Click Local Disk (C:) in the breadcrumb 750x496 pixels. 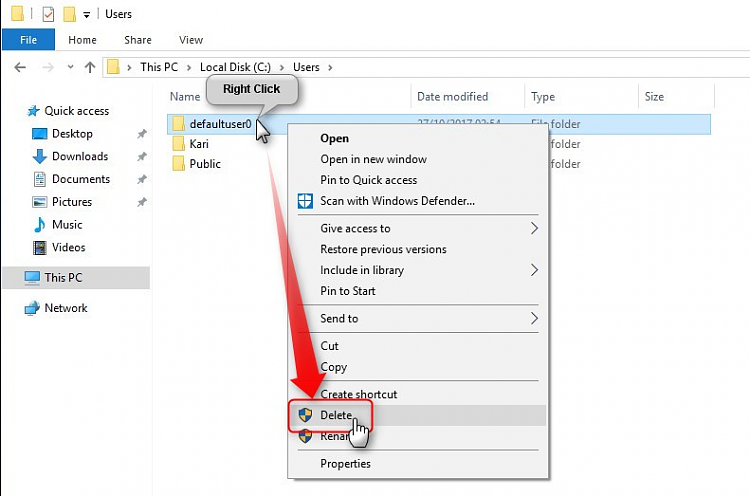click(235, 67)
